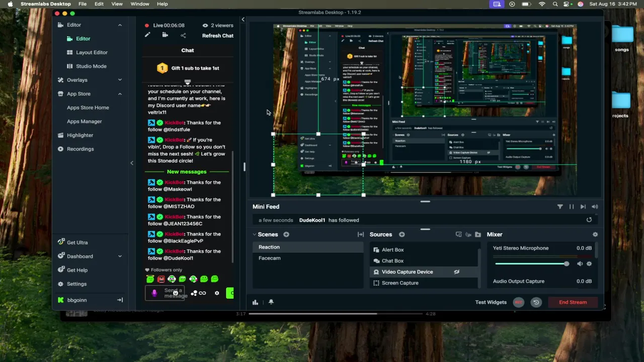The width and height of the screenshot is (644, 362).
Task: Add a new scene with plus icon
Action: tap(286, 234)
